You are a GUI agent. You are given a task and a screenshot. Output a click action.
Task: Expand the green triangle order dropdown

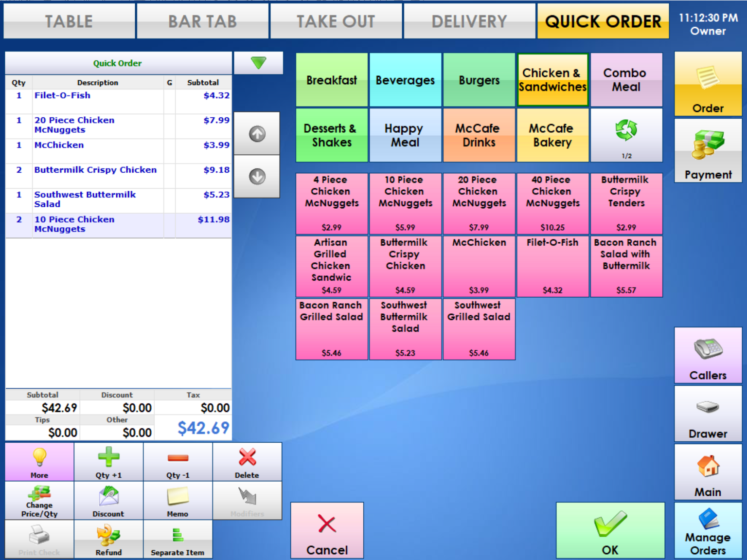click(258, 63)
